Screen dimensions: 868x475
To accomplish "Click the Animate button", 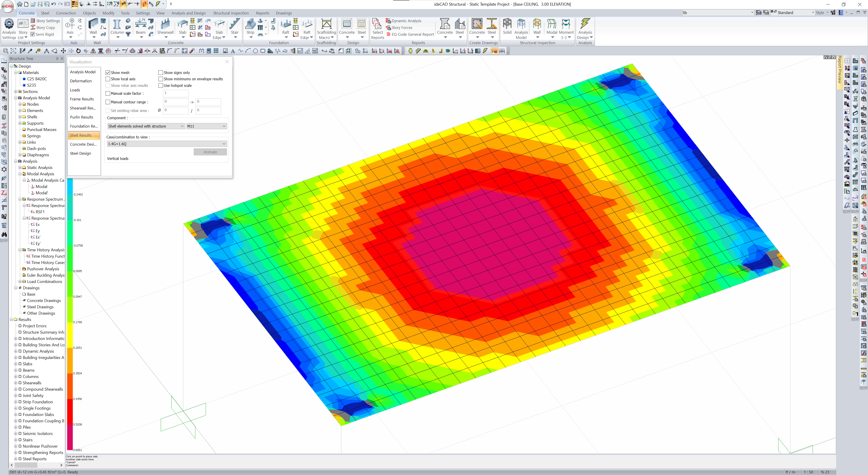I will [210, 152].
